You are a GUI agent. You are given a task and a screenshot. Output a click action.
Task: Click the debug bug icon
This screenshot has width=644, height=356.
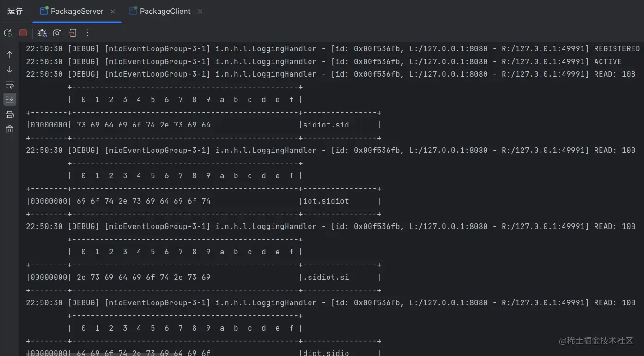click(x=42, y=33)
